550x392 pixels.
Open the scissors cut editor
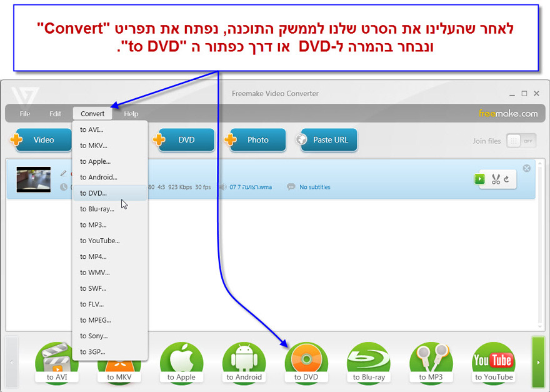[495, 179]
